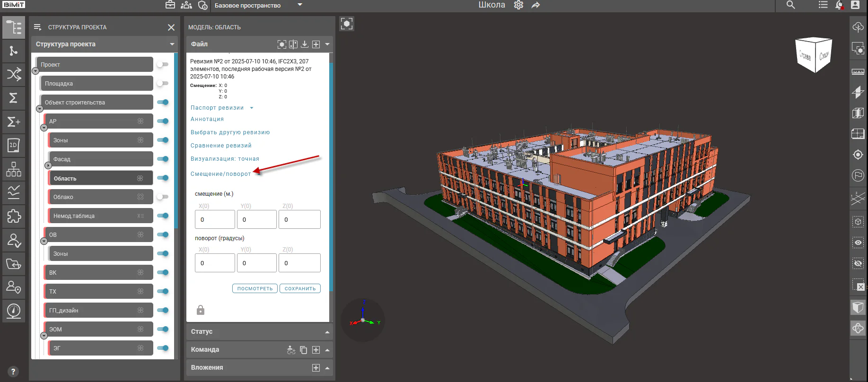Disable the Фасад visibility toggle
Viewport: 868px width, 382px height.
pyautogui.click(x=163, y=159)
